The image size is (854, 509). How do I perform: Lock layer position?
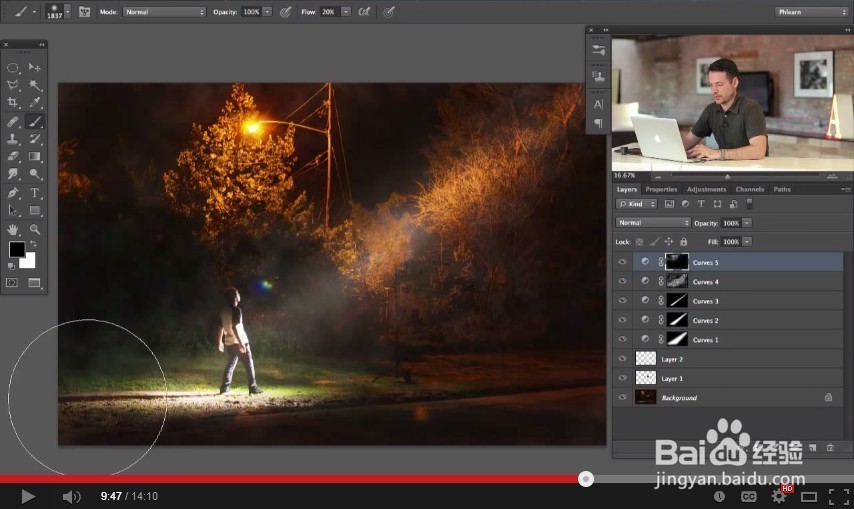pyautogui.click(x=669, y=242)
